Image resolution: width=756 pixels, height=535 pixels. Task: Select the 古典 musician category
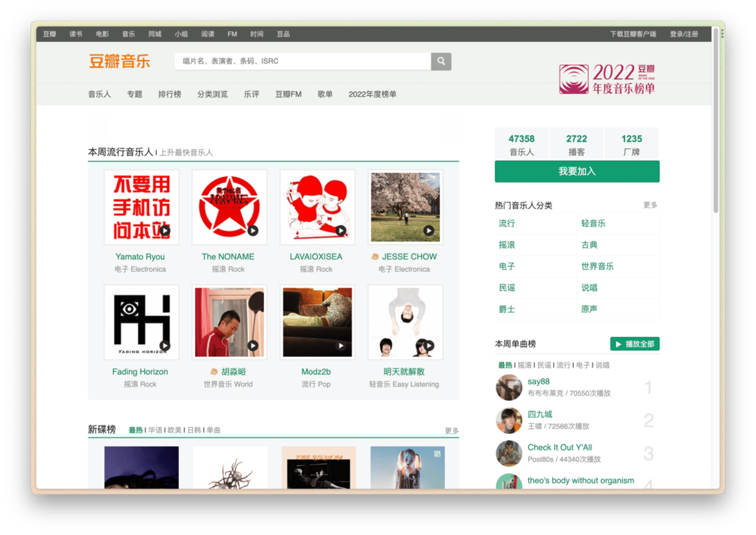[x=589, y=245]
